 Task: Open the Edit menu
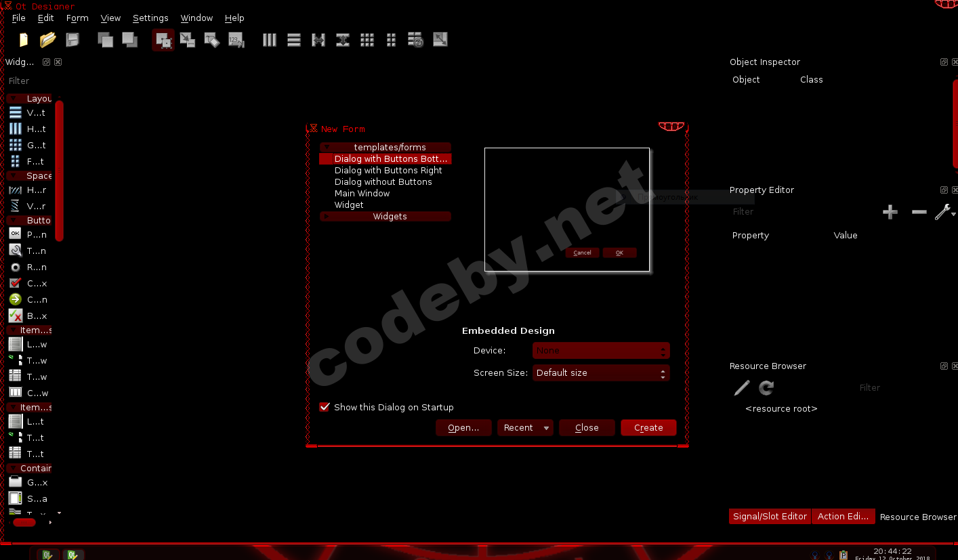tap(46, 18)
